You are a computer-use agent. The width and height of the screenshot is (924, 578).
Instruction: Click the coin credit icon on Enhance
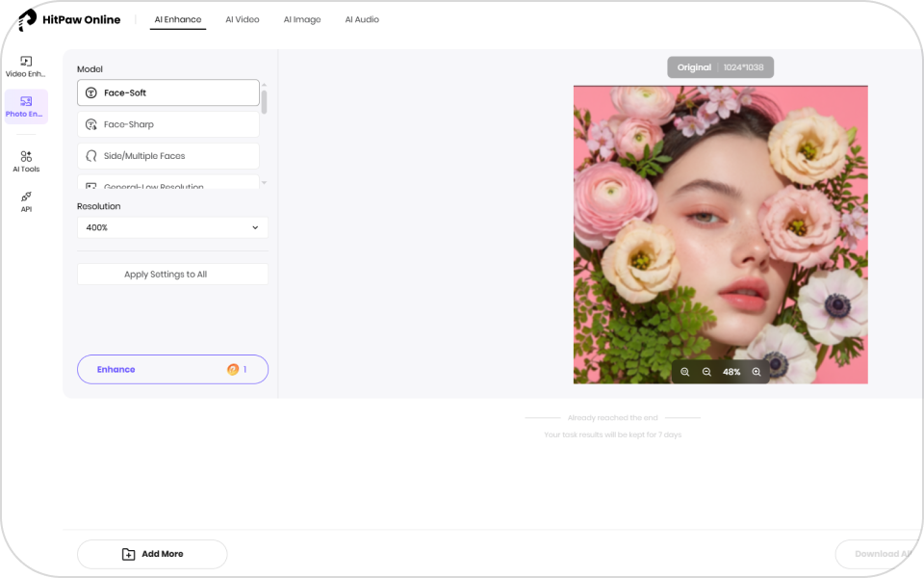pyautogui.click(x=233, y=369)
